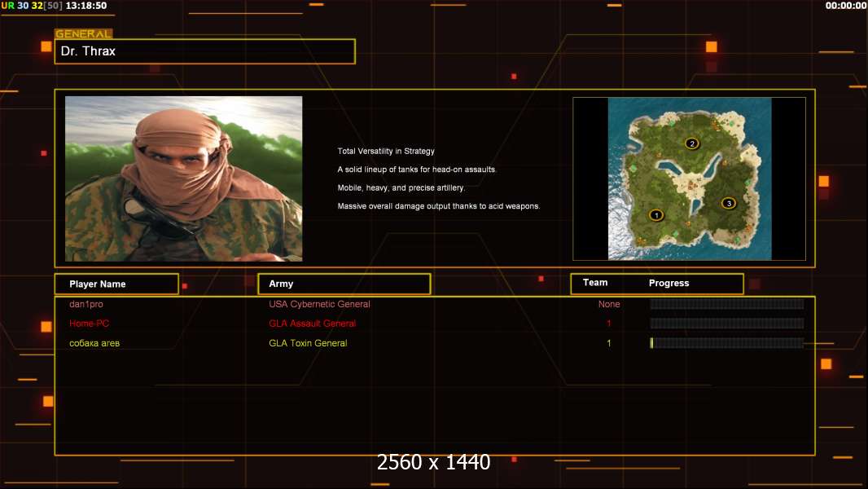This screenshot has width=868, height=489.
Task: Click 'A solid lineup of tanks' line
Action: 417,170
